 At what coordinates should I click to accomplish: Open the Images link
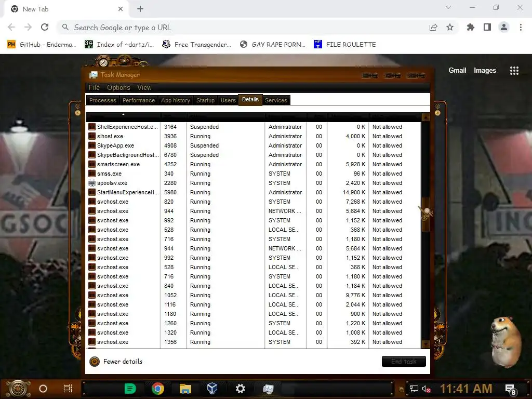[x=485, y=71]
